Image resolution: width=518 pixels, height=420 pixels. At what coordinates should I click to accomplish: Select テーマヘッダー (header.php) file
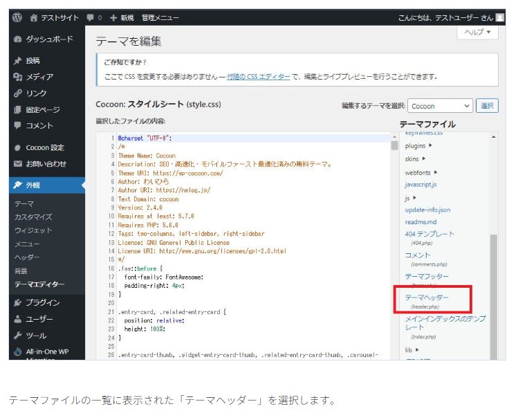427,298
